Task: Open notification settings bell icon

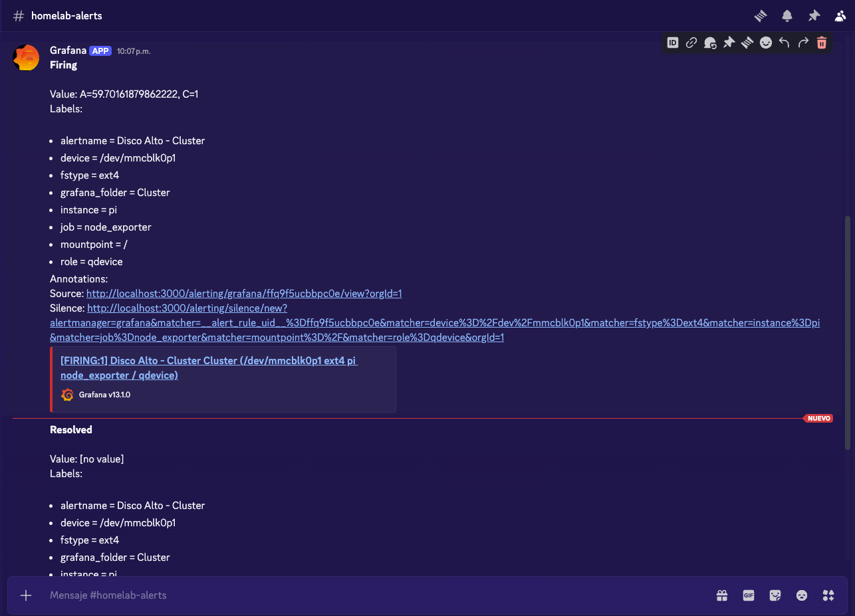Action: pos(787,15)
